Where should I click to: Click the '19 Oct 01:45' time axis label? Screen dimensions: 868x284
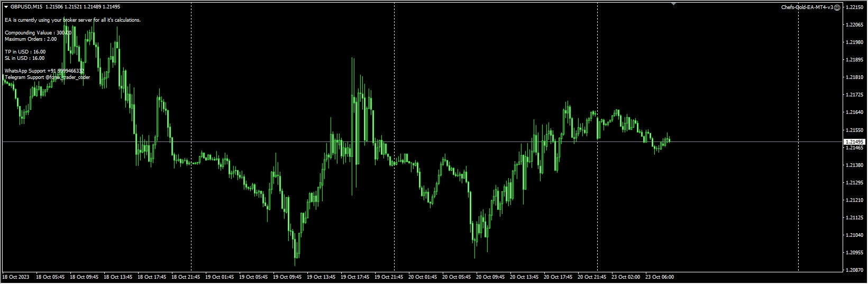(x=220, y=277)
